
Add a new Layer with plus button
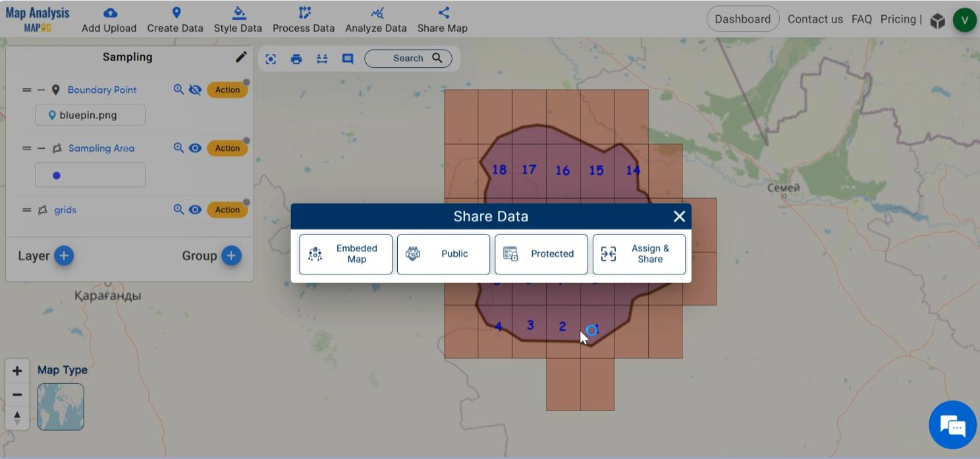click(x=64, y=256)
